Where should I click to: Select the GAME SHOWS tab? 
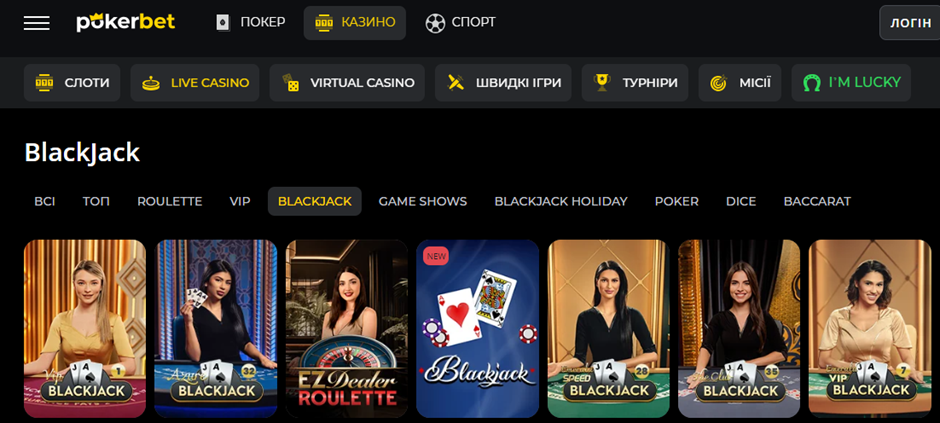(423, 201)
